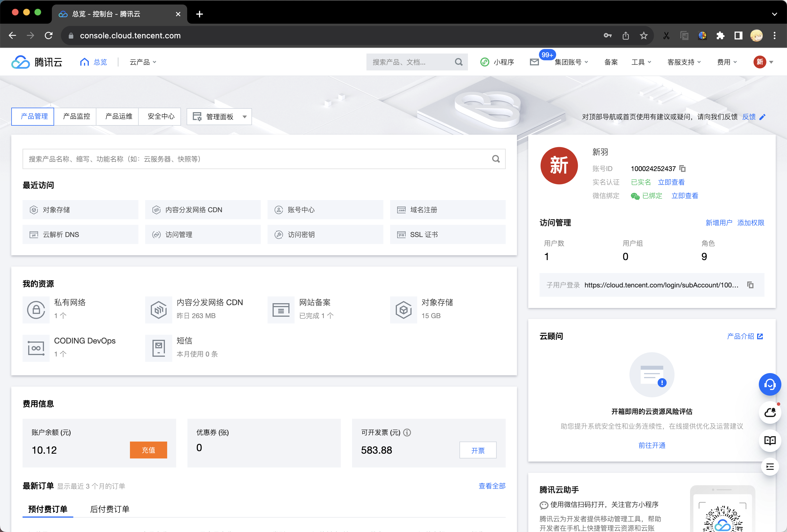Screen dimensions: 787x532
Task: Click 查看全部 orders link
Action: click(x=492, y=486)
